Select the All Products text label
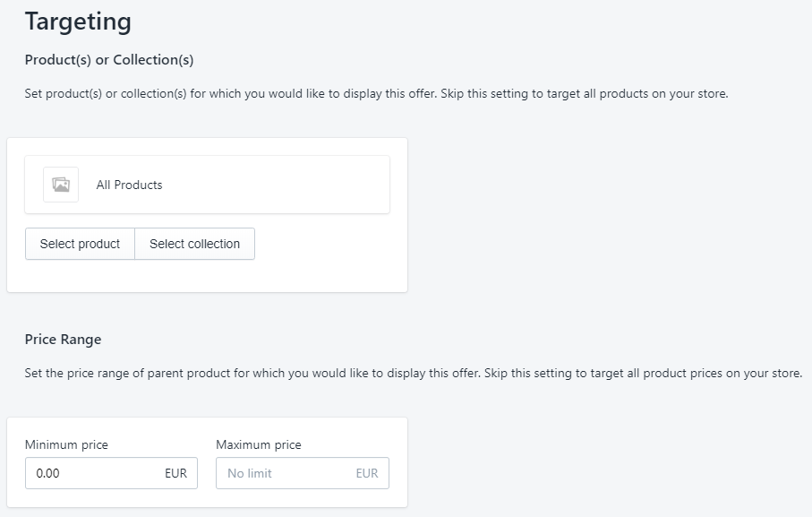Image resolution: width=812 pixels, height=517 pixels. coord(129,185)
